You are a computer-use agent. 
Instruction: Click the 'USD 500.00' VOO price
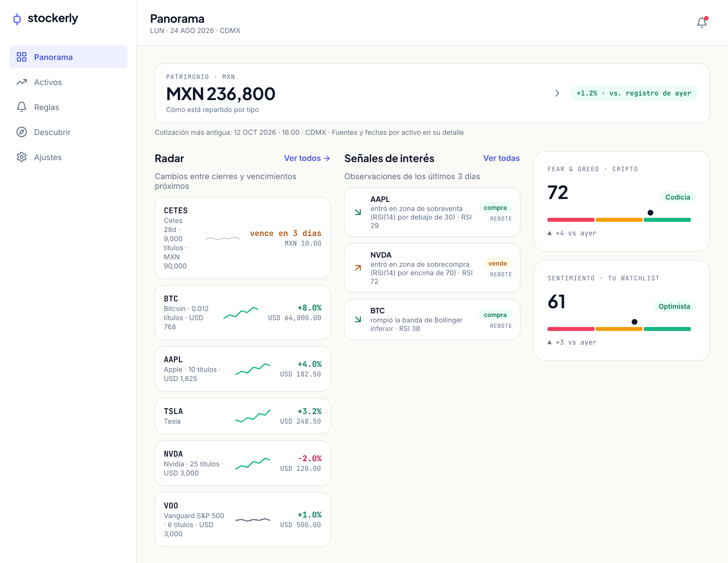click(301, 525)
